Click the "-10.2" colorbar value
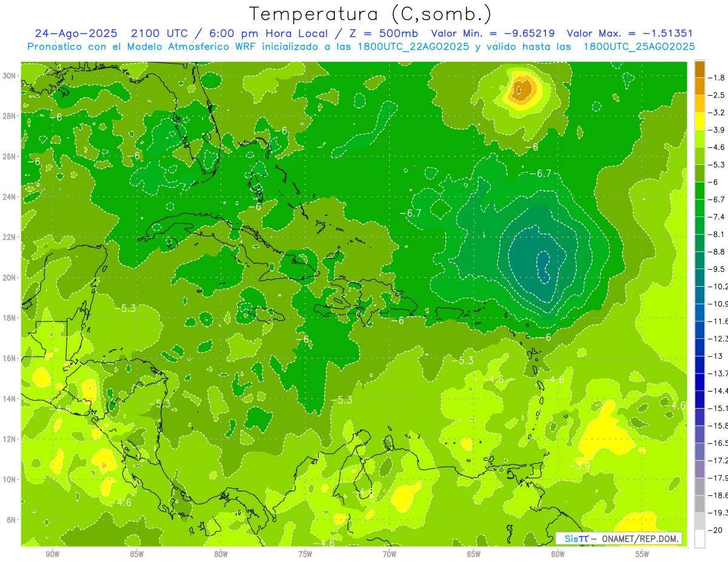 pos(718,286)
